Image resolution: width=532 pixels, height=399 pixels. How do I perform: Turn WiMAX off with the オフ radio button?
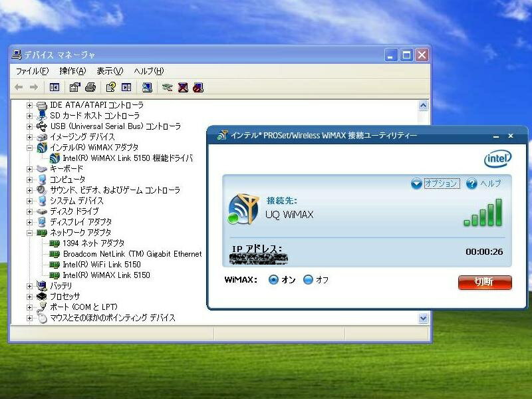pos(308,280)
